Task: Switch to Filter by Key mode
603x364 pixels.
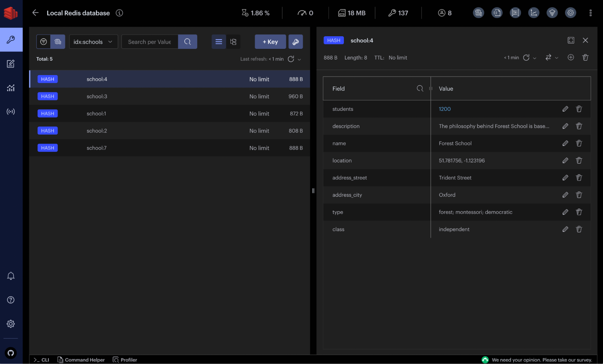Action: tap(43, 42)
